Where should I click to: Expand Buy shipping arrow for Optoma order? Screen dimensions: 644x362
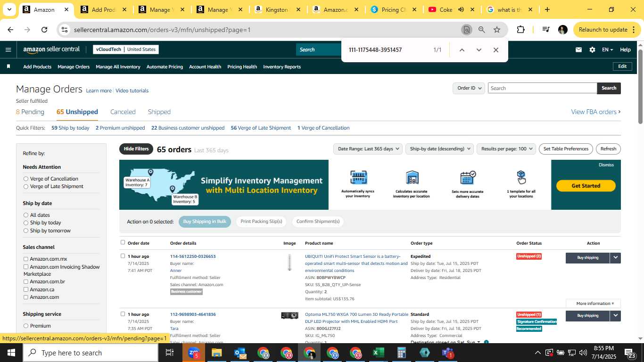pos(615,316)
